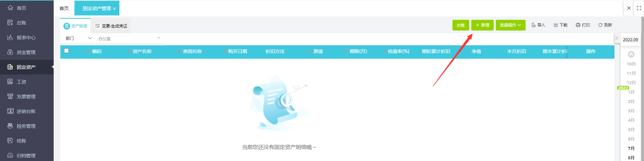644x161 pixels.
Task: Select 4月 in the period timeline
Action: (x=631, y=120)
